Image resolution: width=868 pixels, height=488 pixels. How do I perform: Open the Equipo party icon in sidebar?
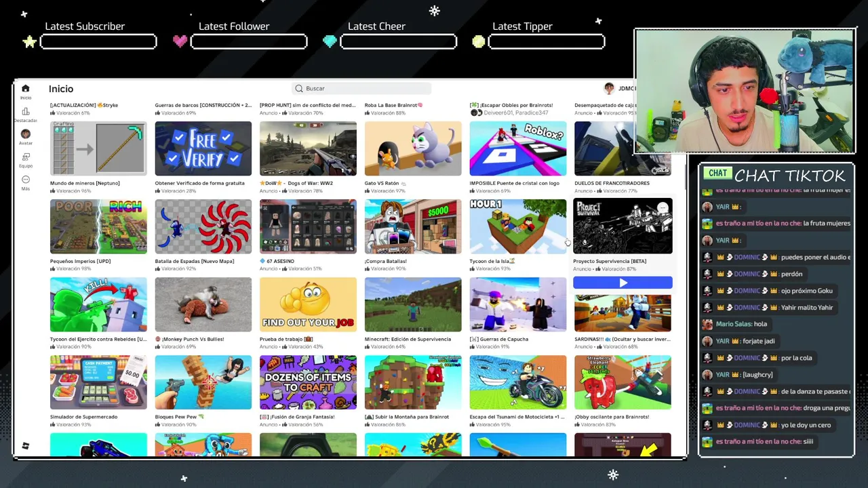click(x=25, y=157)
